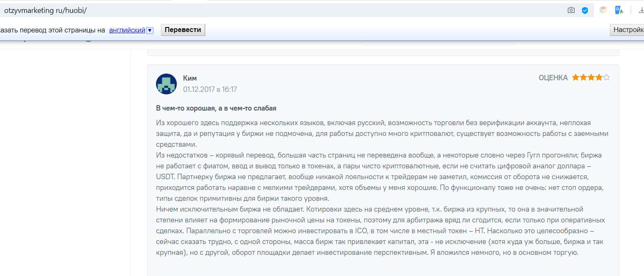This screenshot has height=276, width=644.
Task: Click the third orange rating star
Action: [591, 78]
